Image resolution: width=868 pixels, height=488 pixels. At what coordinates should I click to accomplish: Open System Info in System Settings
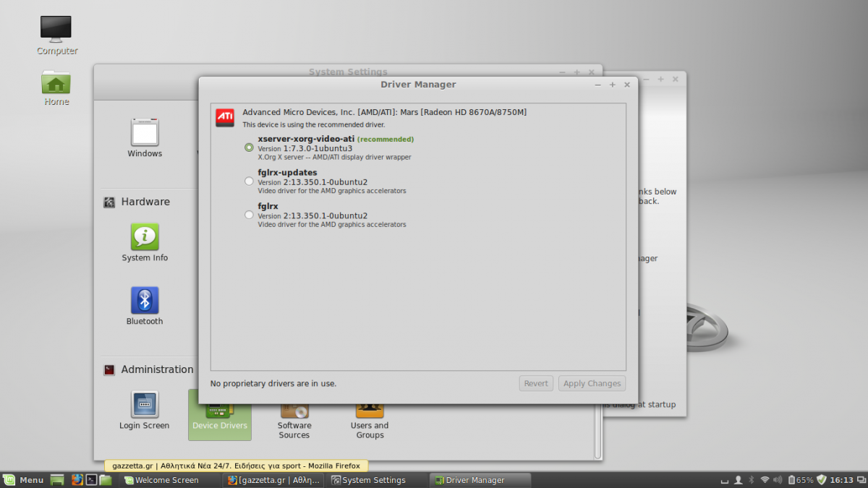[x=145, y=243]
